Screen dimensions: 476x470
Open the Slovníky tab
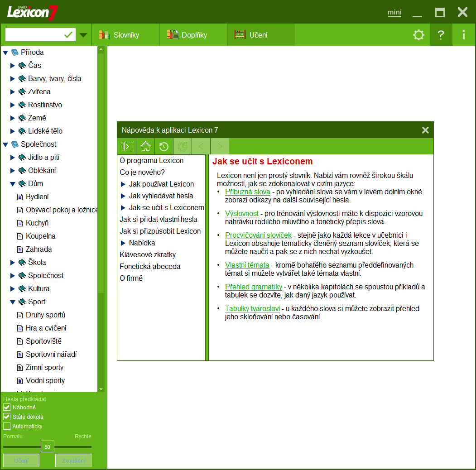pos(125,35)
